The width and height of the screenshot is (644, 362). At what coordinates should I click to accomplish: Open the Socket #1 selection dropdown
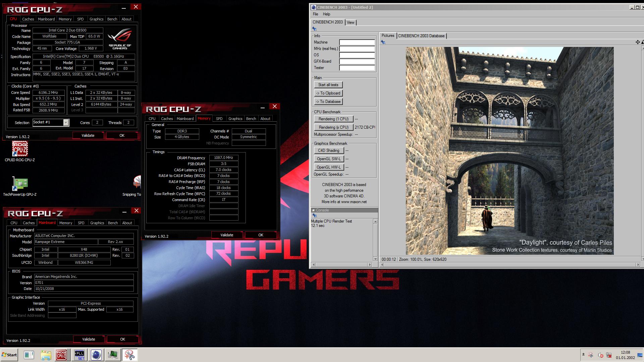coord(66,122)
